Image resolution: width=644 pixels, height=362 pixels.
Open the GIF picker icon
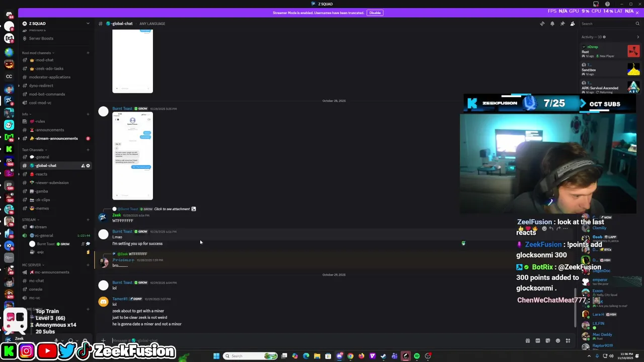click(538, 340)
